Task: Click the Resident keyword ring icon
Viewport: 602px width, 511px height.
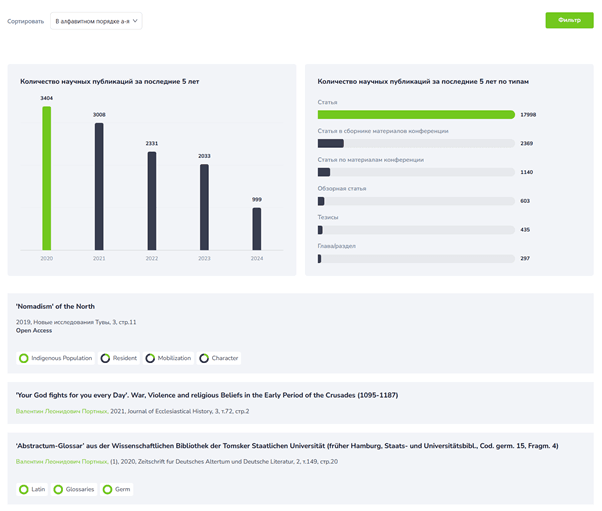Action: coord(106,358)
